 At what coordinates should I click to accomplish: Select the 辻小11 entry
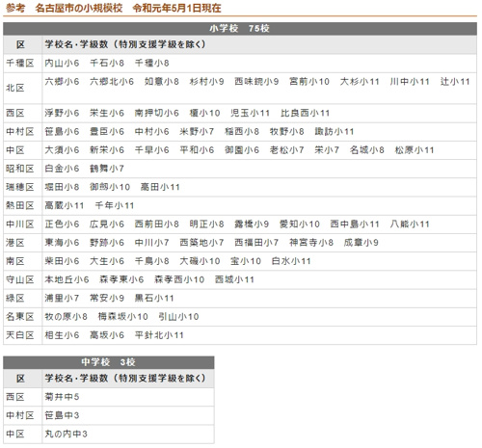point(455,82)
